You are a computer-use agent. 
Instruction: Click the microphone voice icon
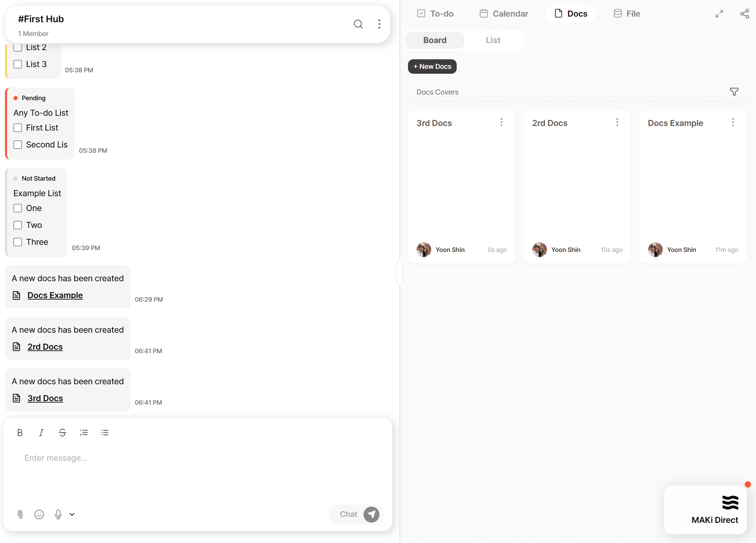(58, 514)
